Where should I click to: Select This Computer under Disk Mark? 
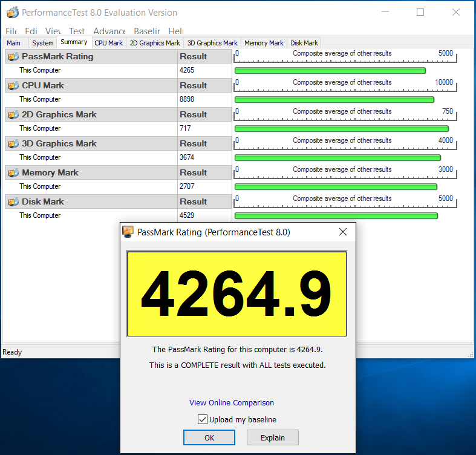[40, 215]
